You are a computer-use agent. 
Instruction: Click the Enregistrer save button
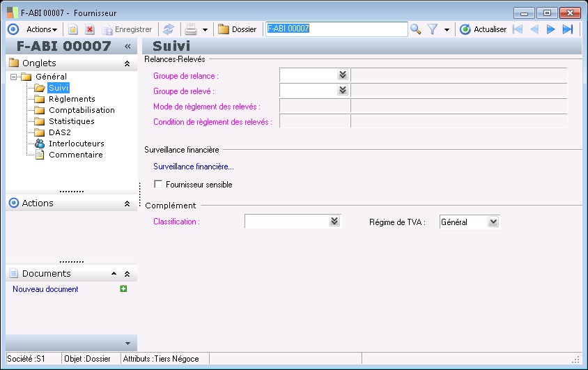point(127,29)
